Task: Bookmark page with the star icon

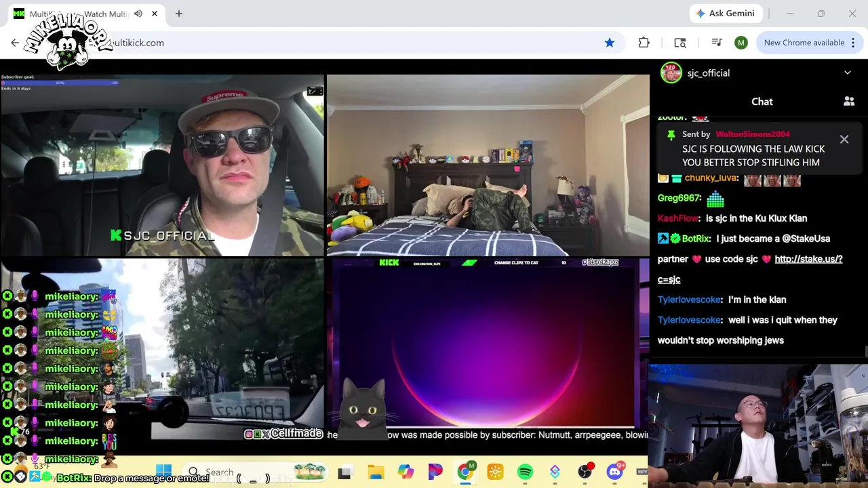Action: click(610, 43)
